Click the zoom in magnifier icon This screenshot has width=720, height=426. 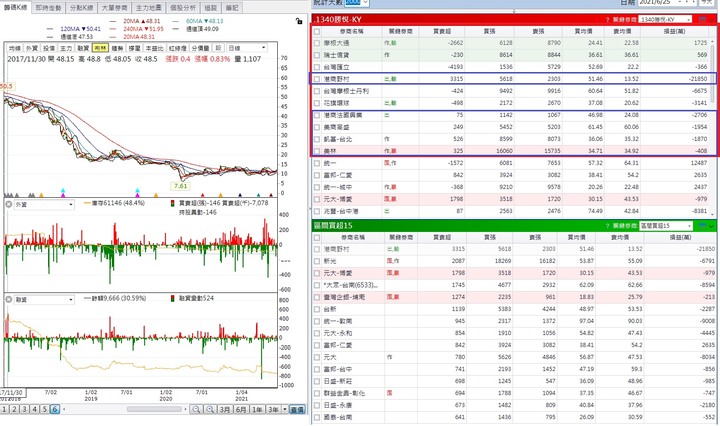pos(210,409)
